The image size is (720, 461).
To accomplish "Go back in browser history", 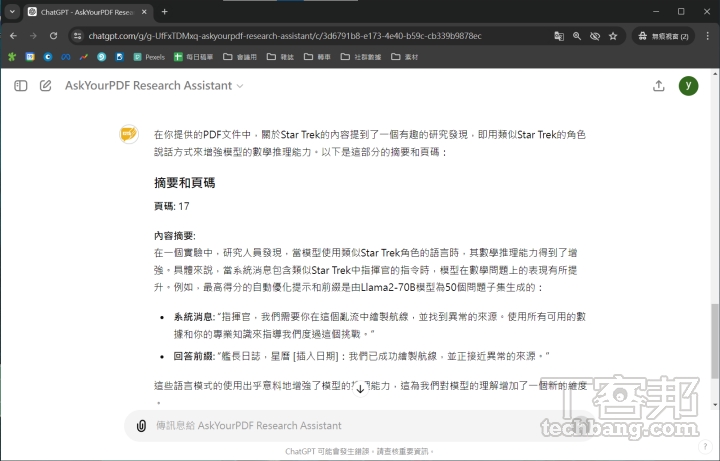I will 13,36.
